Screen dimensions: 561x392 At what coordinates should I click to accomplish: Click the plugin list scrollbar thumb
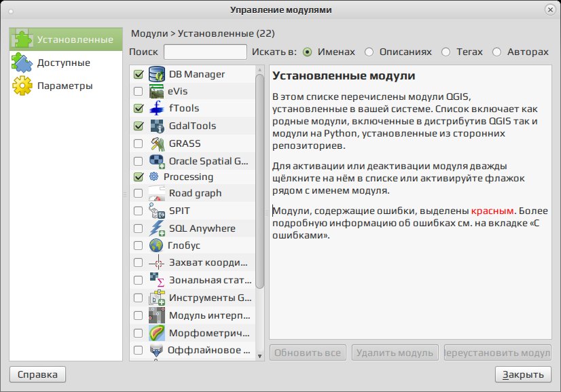(260, 181)
